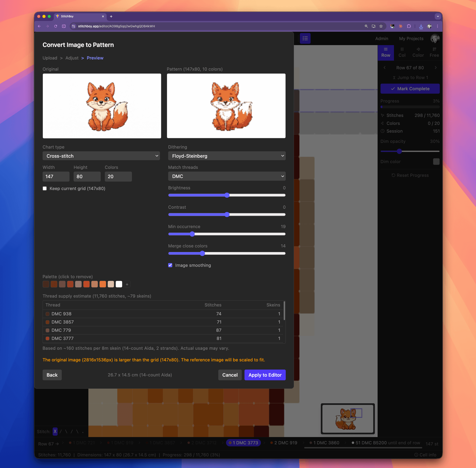Viewport: 476px width, 468px height.
Task: Uncheck Image smoothing
Action: click(170, 265)
